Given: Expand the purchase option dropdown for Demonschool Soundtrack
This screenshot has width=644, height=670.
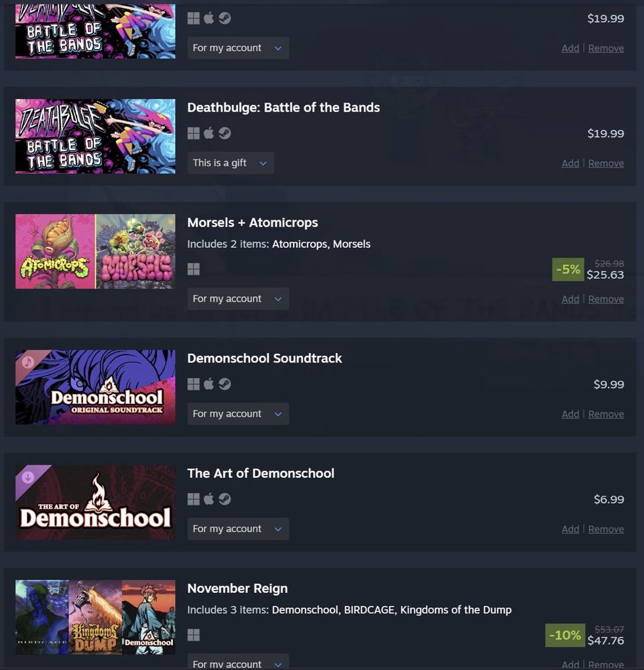Looking at the screenshot, I should tap(238, 413).
